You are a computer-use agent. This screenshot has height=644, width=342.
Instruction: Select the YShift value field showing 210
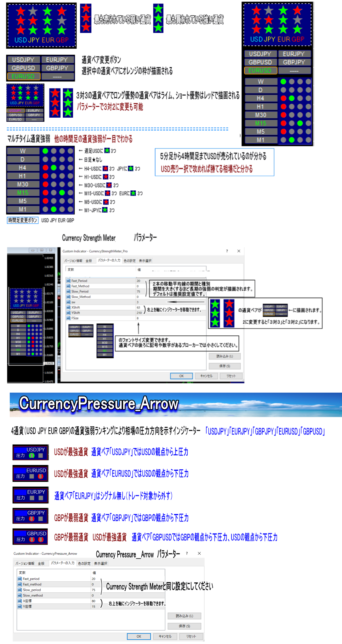[x=140, y=313]
